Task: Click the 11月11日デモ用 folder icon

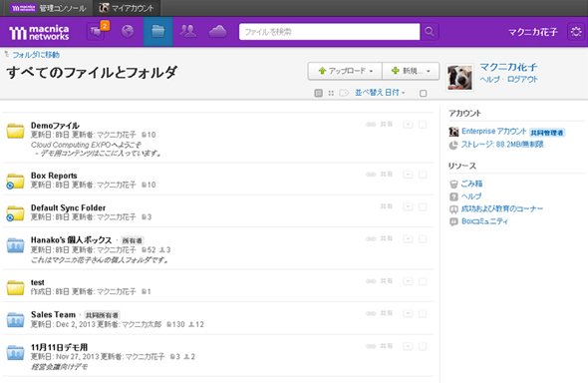Action: tap(15, 353)
